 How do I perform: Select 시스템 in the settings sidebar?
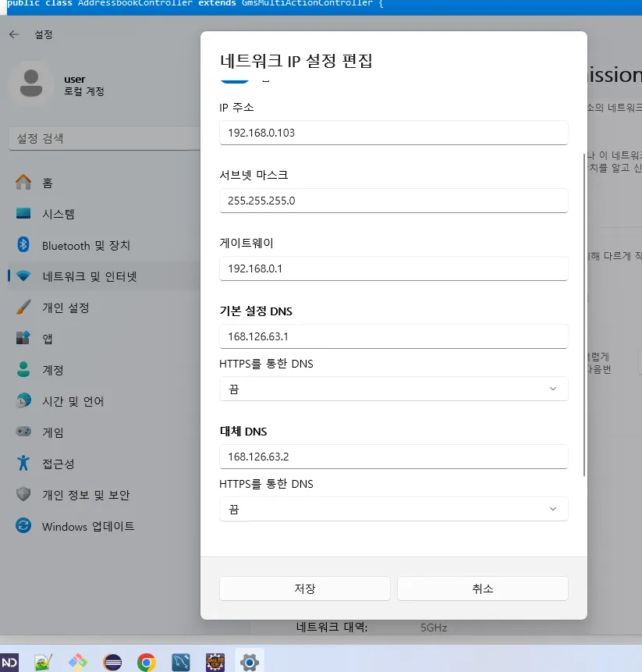(x=59, y=214)
